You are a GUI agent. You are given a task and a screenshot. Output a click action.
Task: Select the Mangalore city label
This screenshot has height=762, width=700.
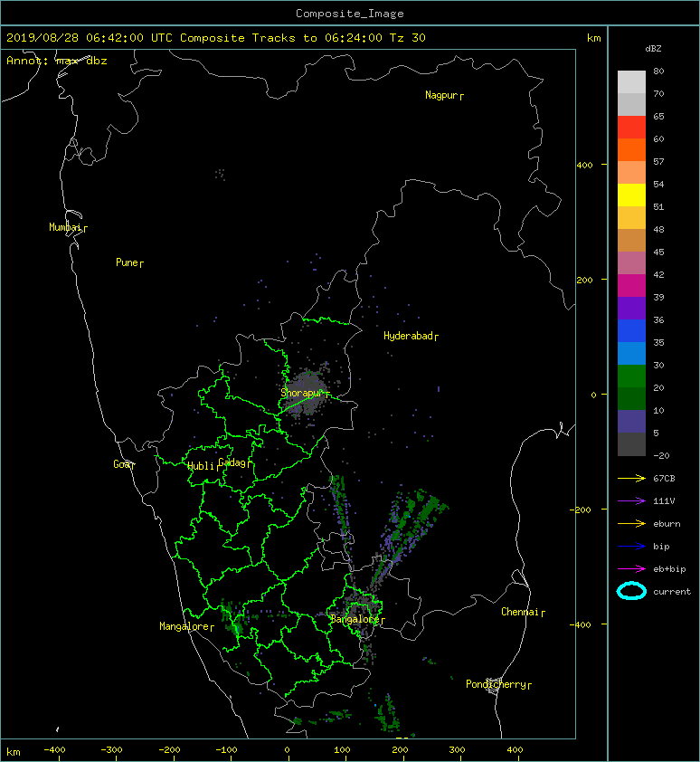[186, 626]
